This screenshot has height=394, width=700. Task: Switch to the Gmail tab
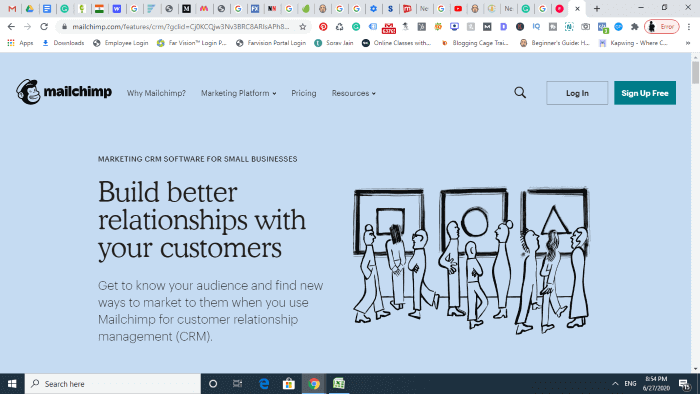12,8
